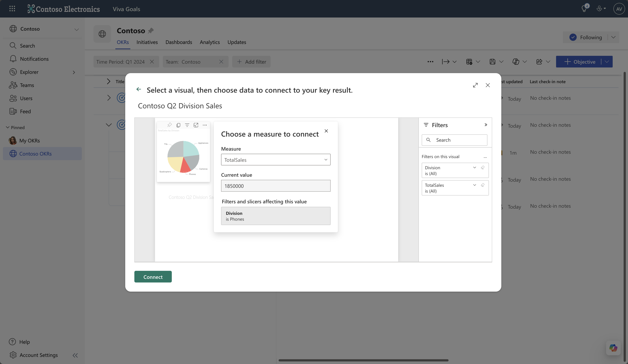Click the Connect button
The width and height of the screenshot is (628, 364).
click(x=153, y=277)
